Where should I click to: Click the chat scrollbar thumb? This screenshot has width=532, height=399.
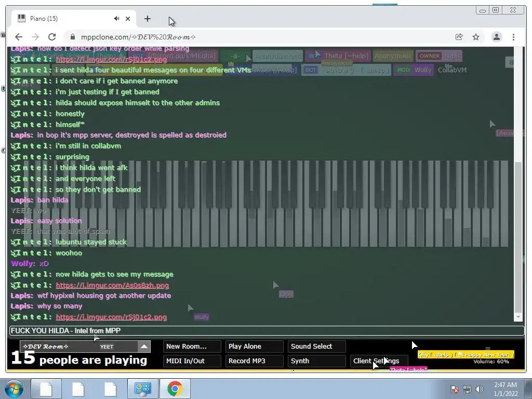518,236
